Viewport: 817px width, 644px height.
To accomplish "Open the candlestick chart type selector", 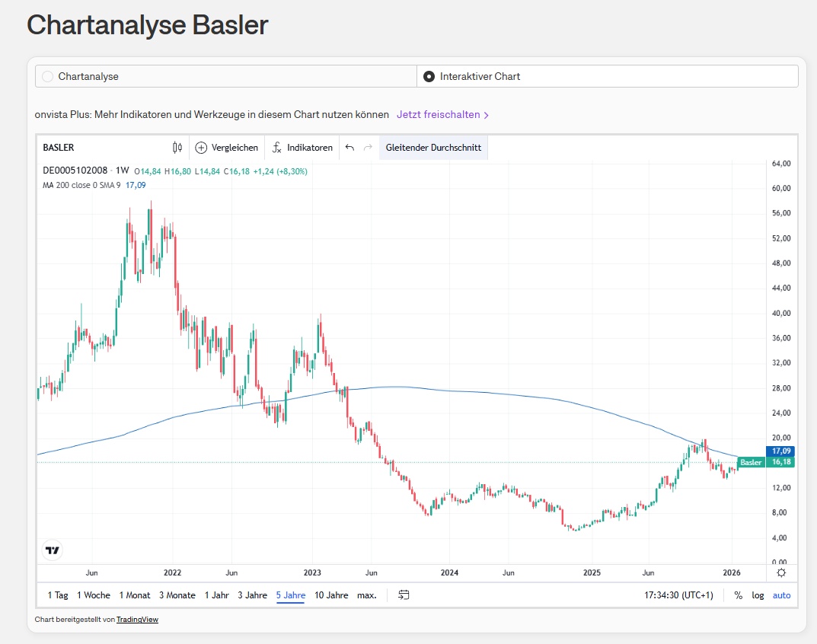I will (177, 148).
